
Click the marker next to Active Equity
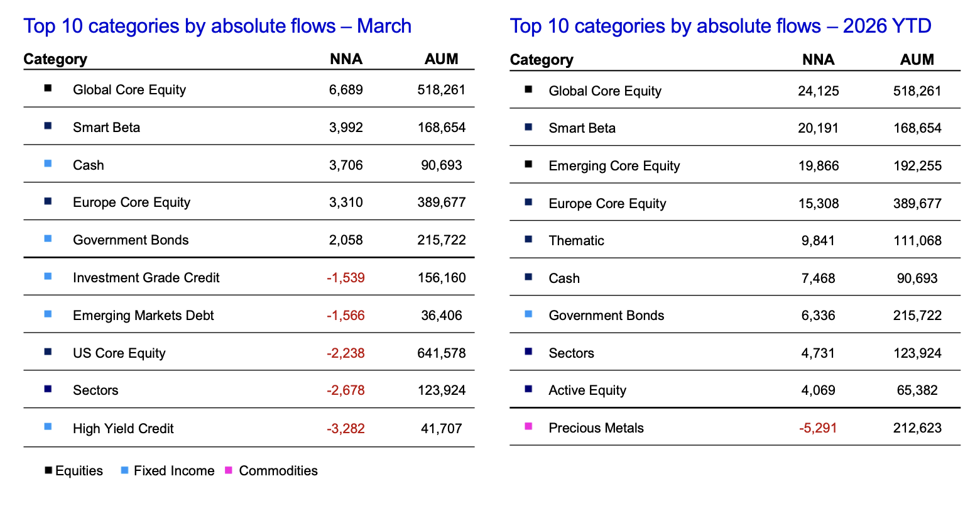click(528, 389)
